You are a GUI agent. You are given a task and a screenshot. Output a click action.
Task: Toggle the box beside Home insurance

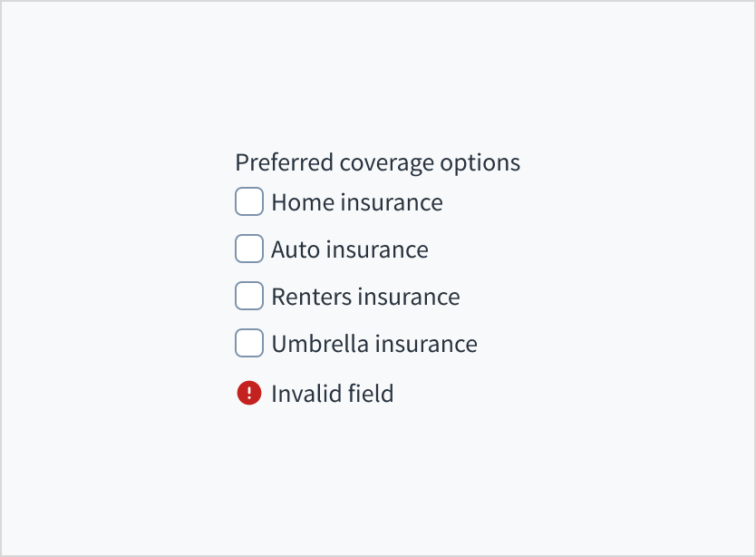[x=249, y=201]
